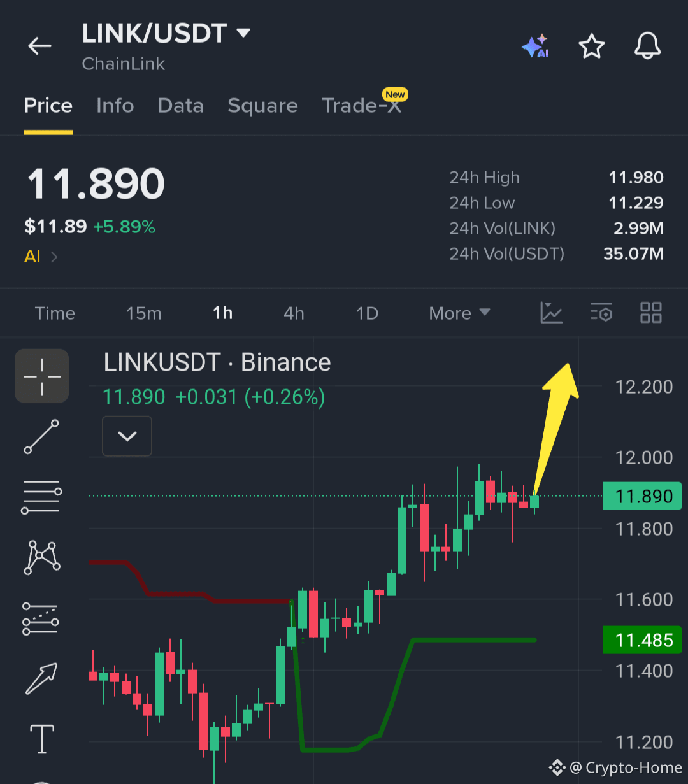
Task: Click the +0.031 (+0.26%) chart change text
Action: pyautogui.click(x=250, y=397)
